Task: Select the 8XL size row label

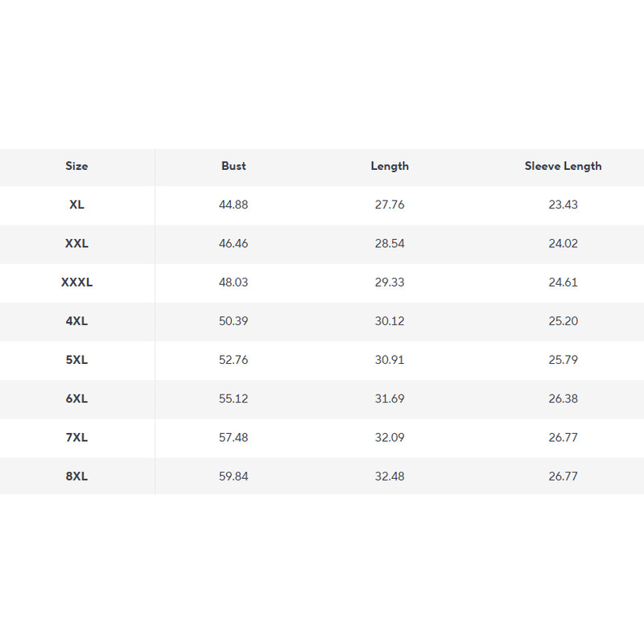Action: click(x=76, y=476)
